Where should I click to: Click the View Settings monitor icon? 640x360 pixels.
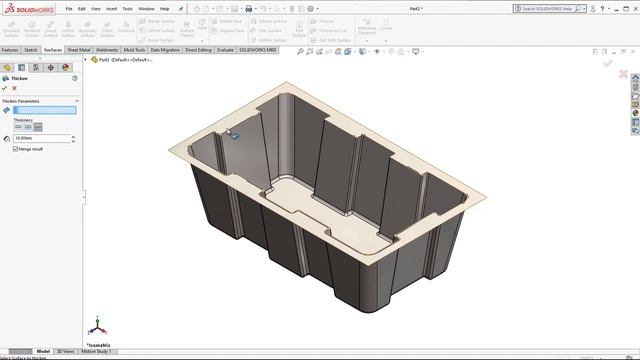(x=416, y=51)
